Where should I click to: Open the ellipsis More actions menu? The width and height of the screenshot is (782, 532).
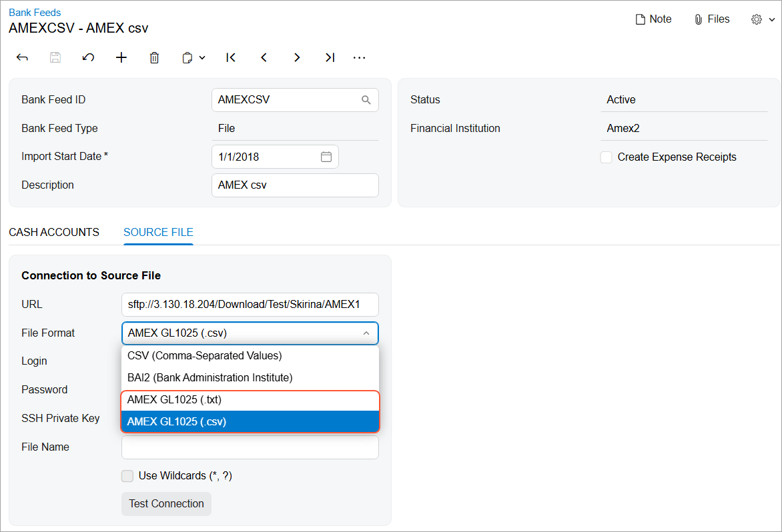click(359, 57)
